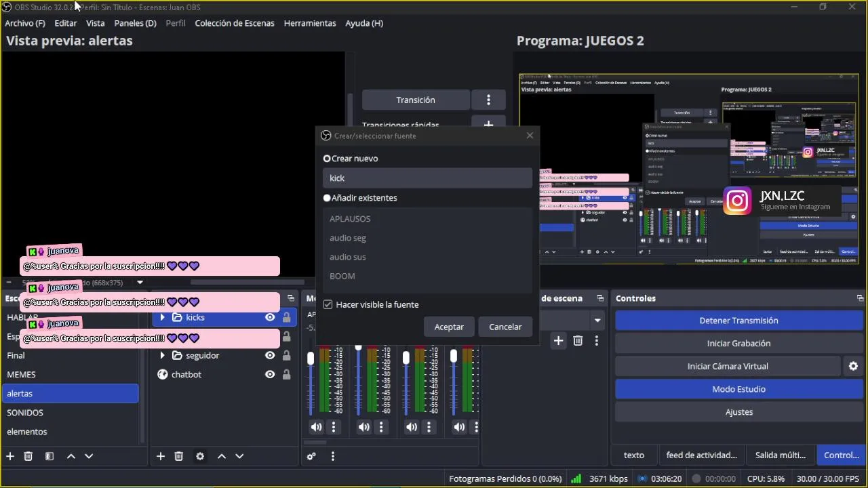868x488 pixels.
Task: Switch to the feed de actividad tab
Action: 701,455
